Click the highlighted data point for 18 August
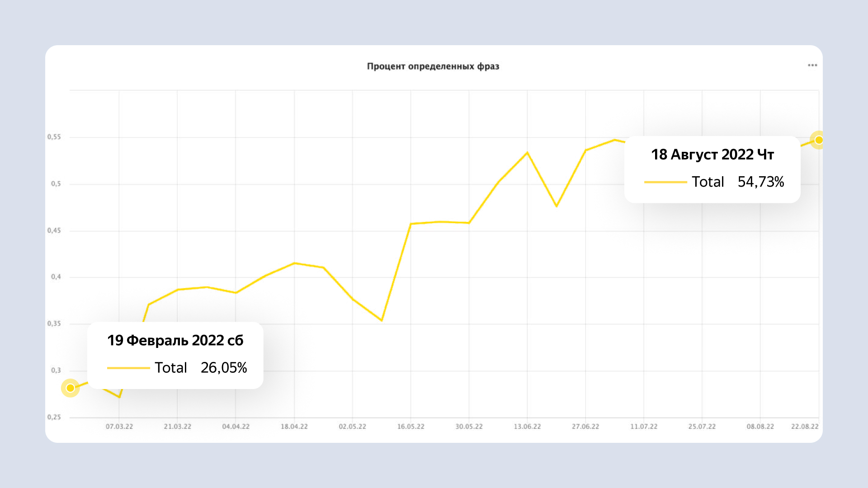Screen dimensions: 868x488 pos(819,140)
